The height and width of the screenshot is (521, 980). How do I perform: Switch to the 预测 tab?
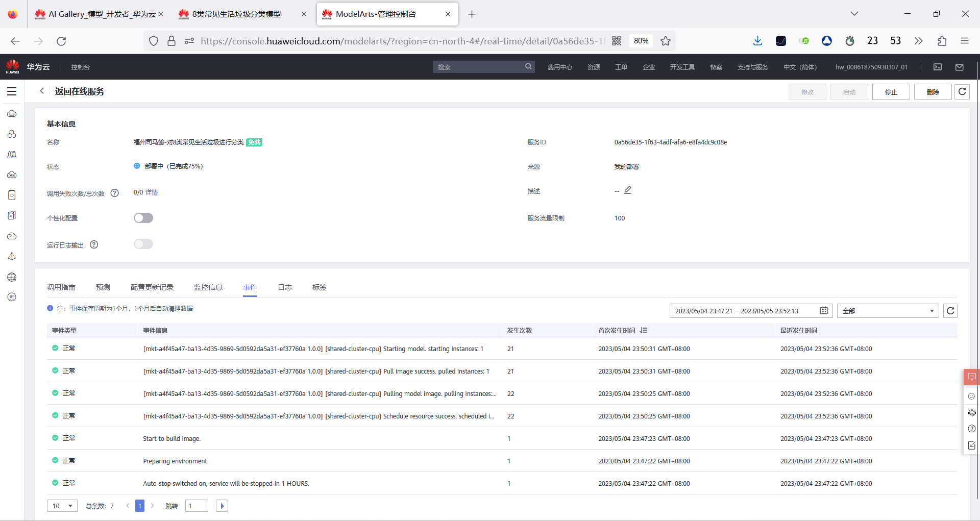pyautogui.click(x=103, y=287)
